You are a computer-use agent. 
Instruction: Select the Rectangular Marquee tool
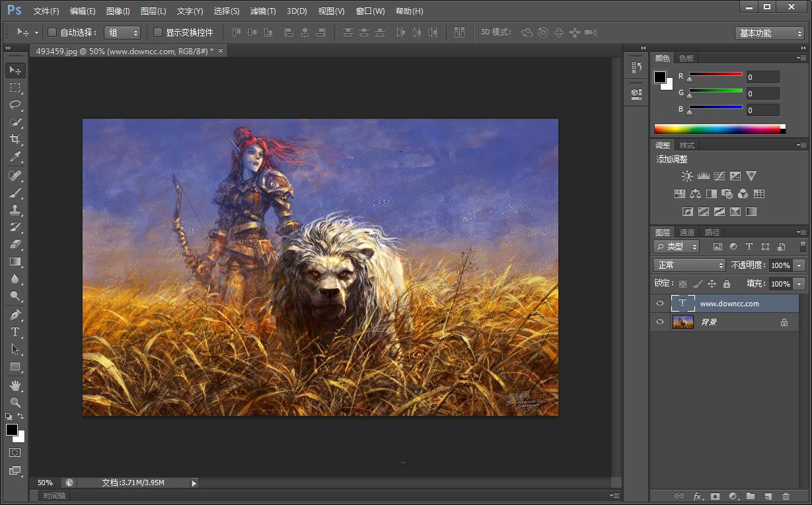pyautogui.click(x=15, y=88)
